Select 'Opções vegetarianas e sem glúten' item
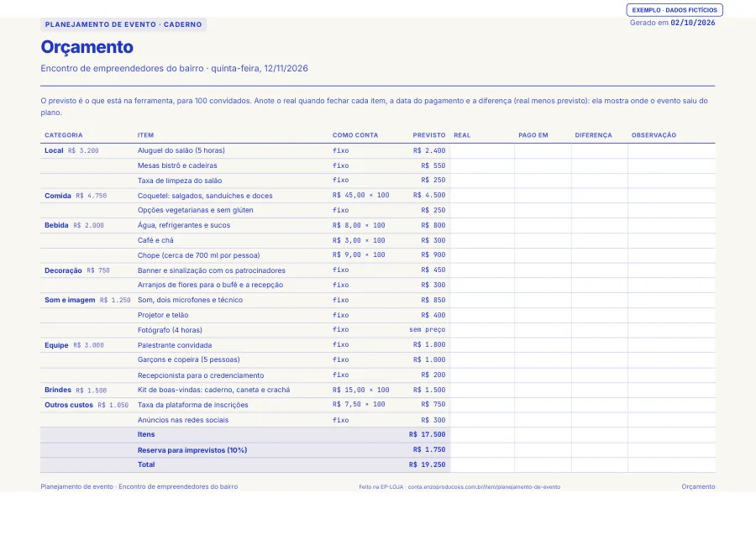The image size is (756, 535). coord(195,211)
